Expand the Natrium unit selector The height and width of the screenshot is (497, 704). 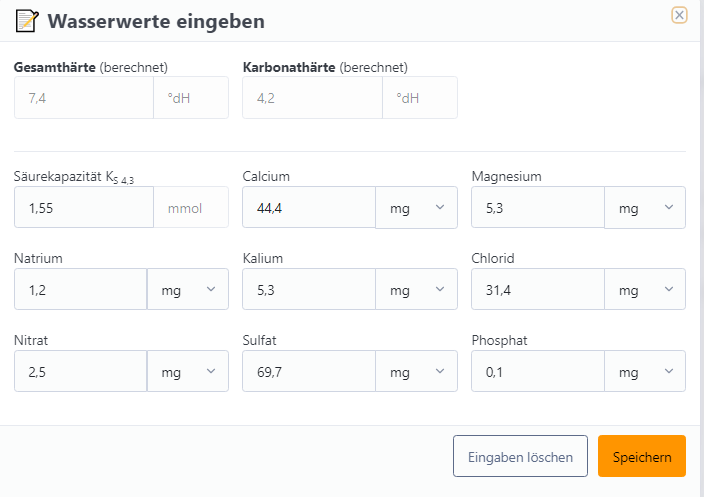pyautogui.click(x=188, y=290)
